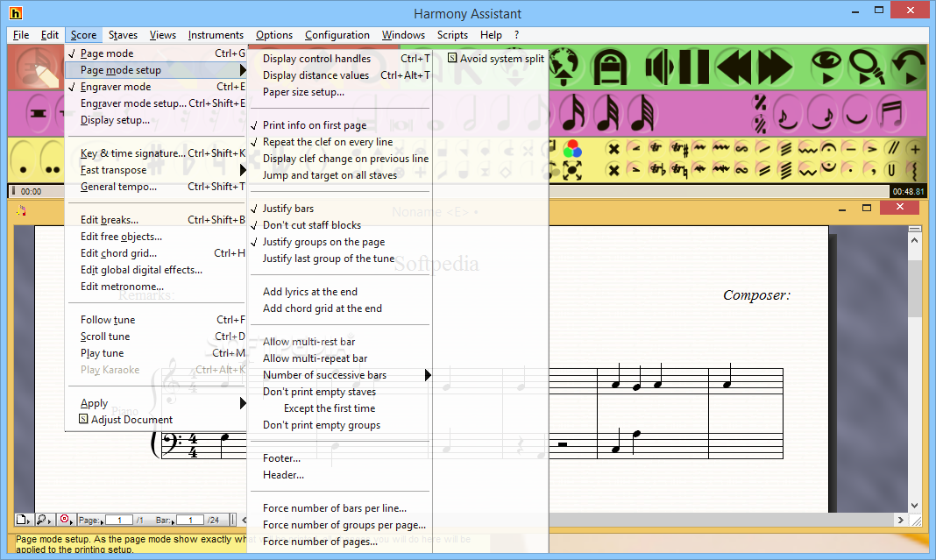Expand the Page mode setup submenu arrow

243,70
